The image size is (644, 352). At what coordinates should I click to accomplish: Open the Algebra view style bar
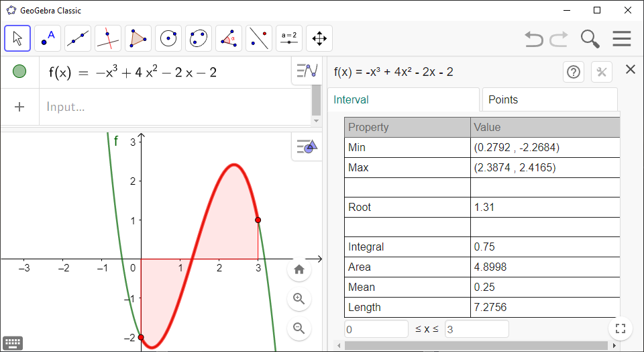pyautogui.click(x=307, y=71)
